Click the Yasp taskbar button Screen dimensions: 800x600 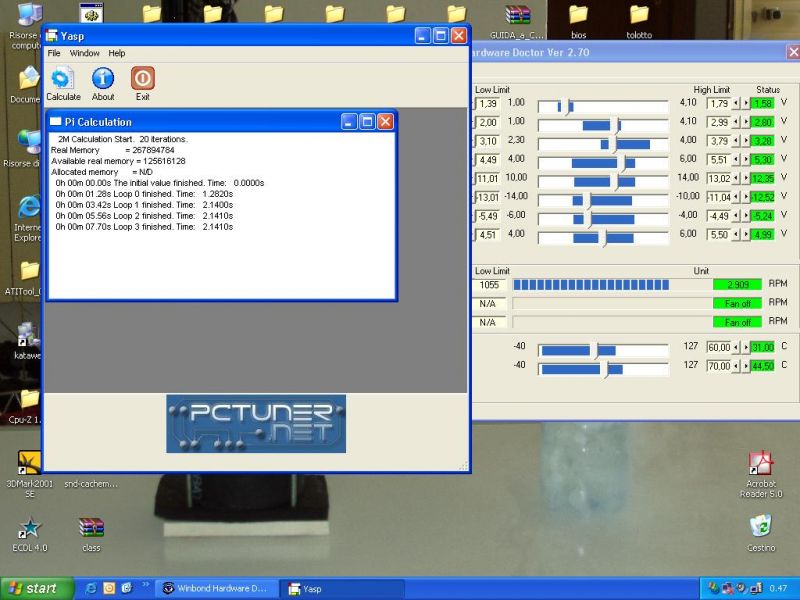(x=343, y=588)
